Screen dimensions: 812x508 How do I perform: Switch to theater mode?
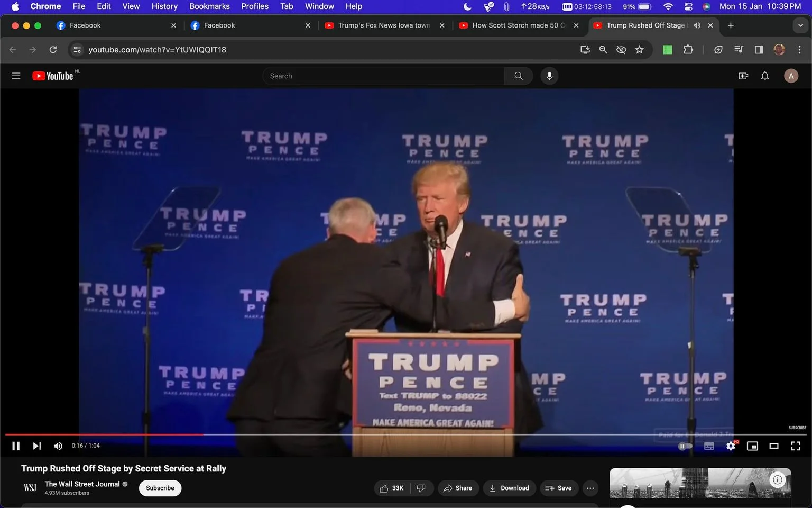point(773,446)
